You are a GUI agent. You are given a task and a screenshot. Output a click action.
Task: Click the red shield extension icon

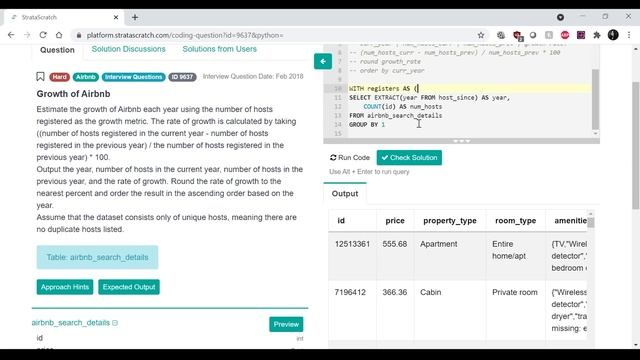click(x=517, y=36)
